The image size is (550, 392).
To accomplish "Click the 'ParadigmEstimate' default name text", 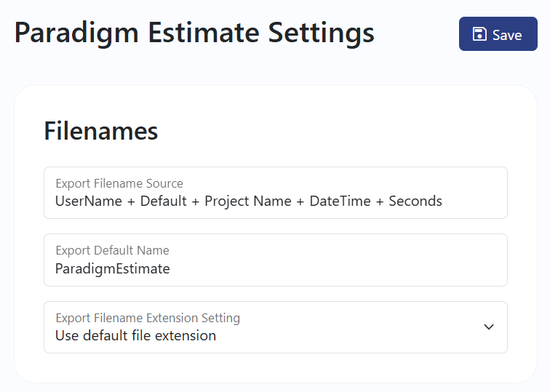I will pyautogui.click(x=112, y=269).
